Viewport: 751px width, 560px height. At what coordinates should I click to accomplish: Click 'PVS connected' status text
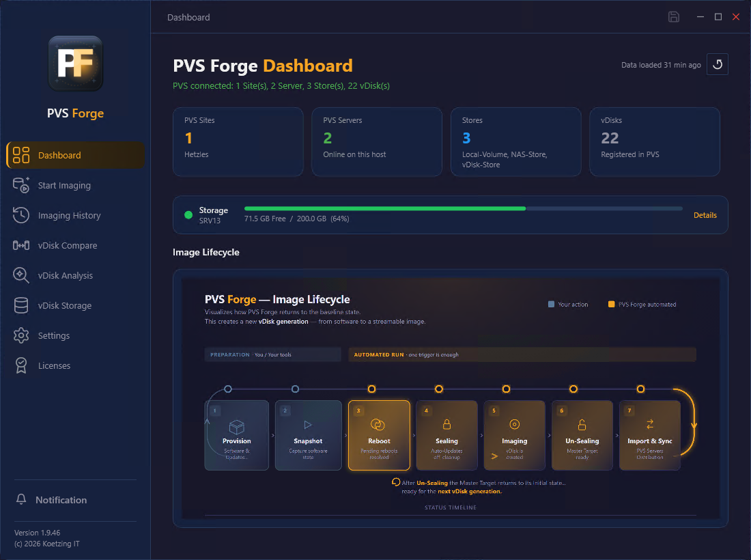tap(281, 86)
